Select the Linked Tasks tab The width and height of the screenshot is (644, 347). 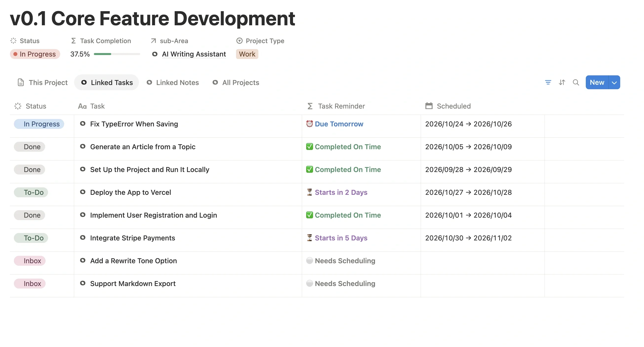tap(107, 82)
